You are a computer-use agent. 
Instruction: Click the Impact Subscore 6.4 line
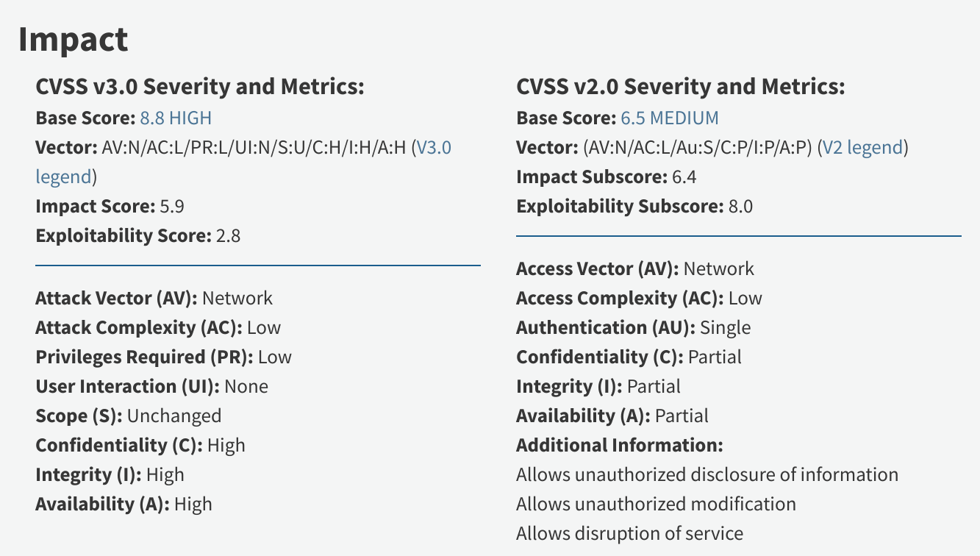coord(607,177)
